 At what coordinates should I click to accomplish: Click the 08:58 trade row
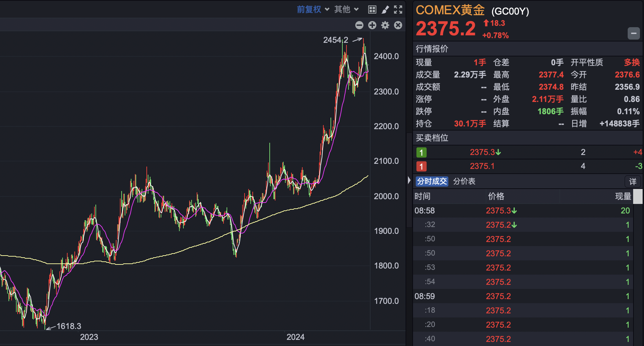(523, 211)
